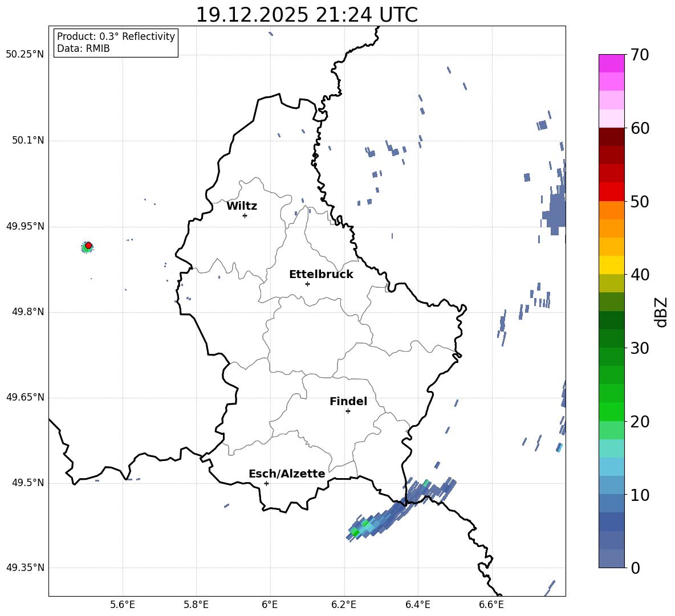Click the 40 tick on colorbar
Image resolution: width=675 pixels, height=616 pixels.
pos(640,275)
